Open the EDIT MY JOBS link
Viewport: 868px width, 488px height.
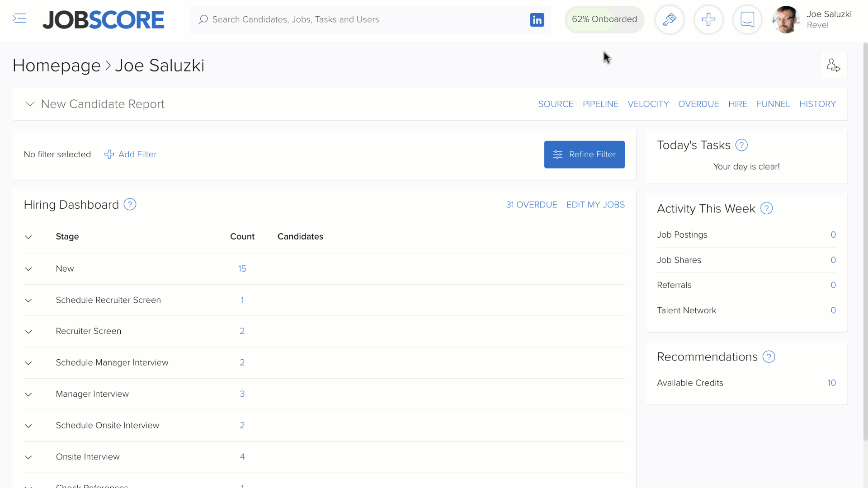tap(595, 205)
